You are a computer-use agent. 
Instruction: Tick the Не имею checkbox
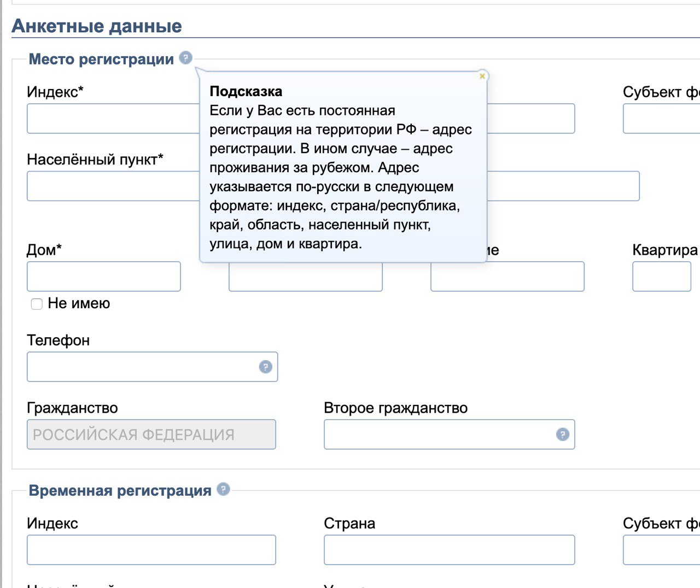(x=37, y=304)
